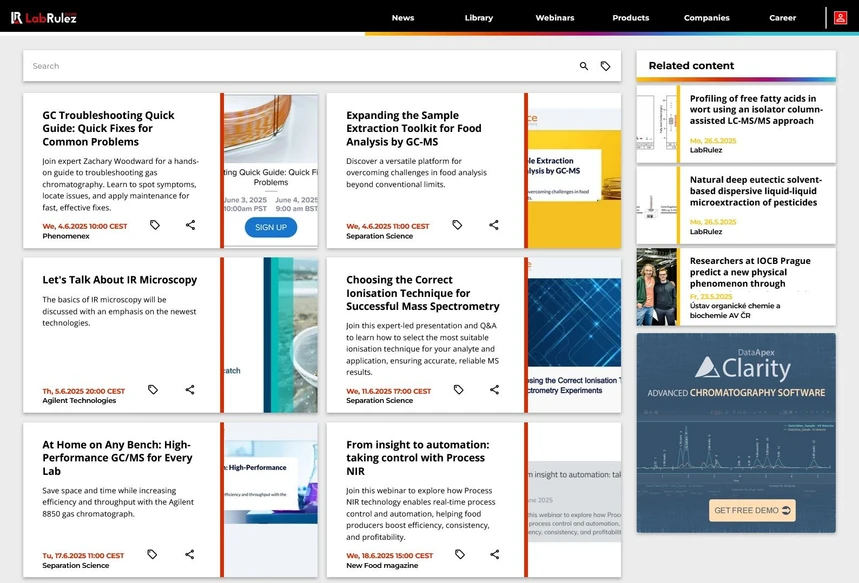859x583 pixels.
Task: Share Expanding the Sample Extraction Toolkit webinar
Action: pos(494,225)
